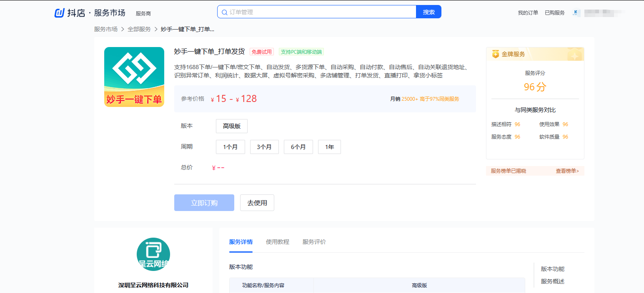Click the 深圳呈云网络科技有限公司 company name

[153, 285]
